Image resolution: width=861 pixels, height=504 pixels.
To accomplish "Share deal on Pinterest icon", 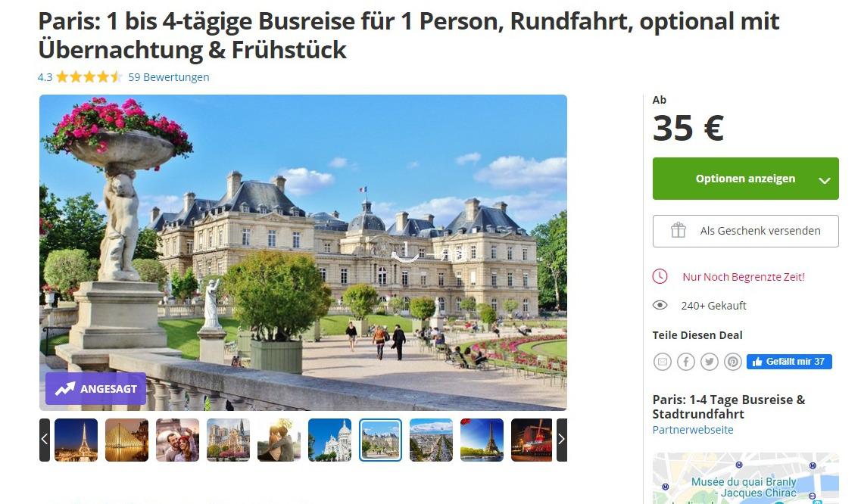I will coord(733,362).
